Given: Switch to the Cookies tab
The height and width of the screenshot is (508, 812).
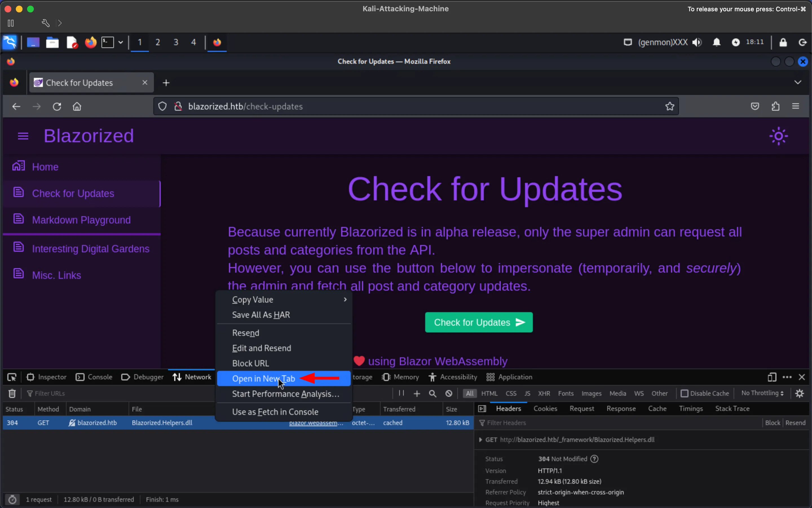Looking at the screenshot, I should (x=545, y=409).
